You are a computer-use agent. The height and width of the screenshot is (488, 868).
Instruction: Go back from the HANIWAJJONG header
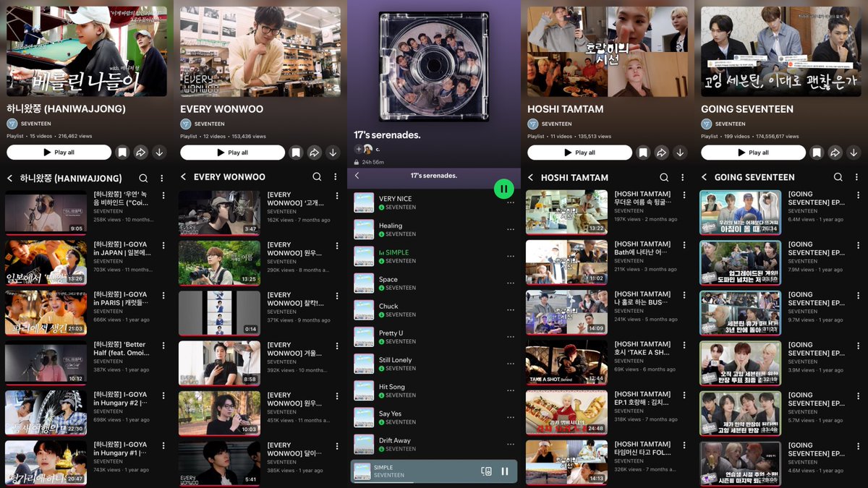[10, 178]
